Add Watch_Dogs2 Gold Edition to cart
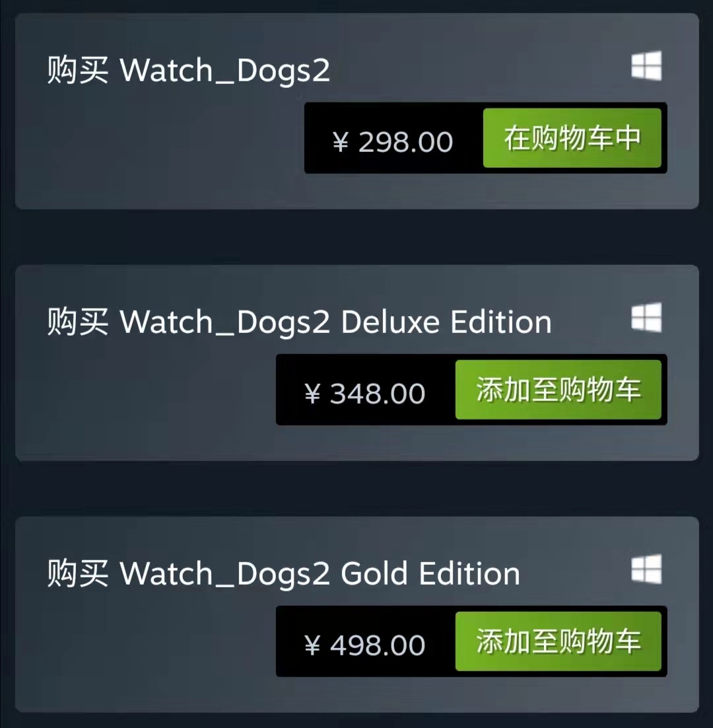713x728 pixels. click(558, 641)
